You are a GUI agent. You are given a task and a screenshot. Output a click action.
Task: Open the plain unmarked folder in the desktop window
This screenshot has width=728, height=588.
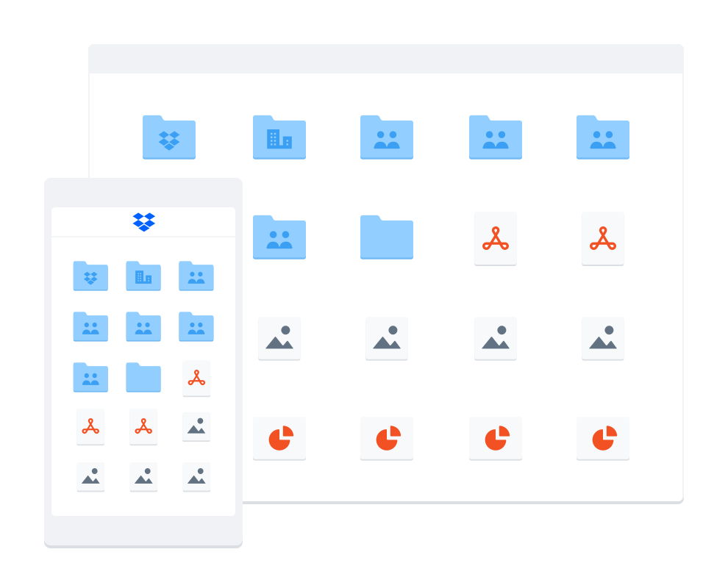[x=387, y=237]
